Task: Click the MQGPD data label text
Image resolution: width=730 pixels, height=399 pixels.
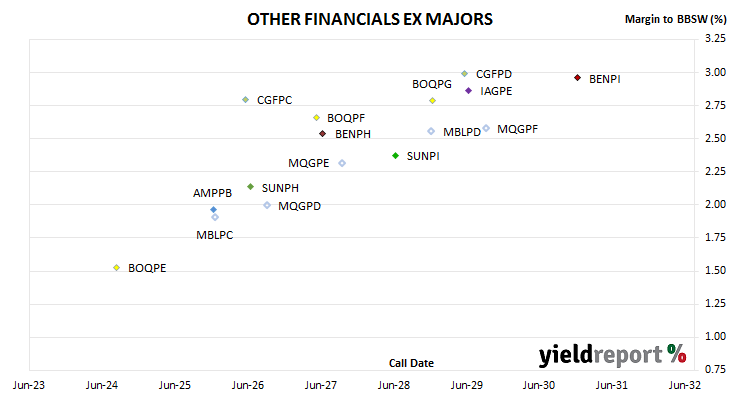Action: point(299,206)
